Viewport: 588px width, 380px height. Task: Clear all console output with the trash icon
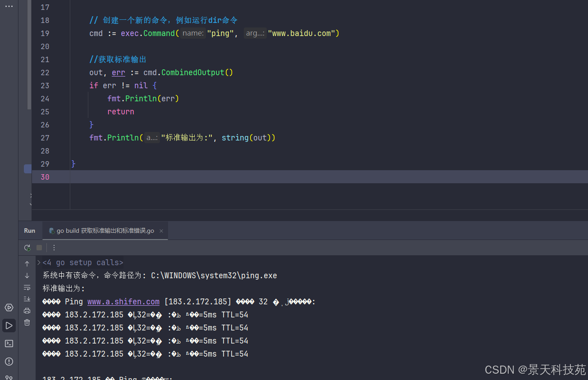click(x=27, y=322)
